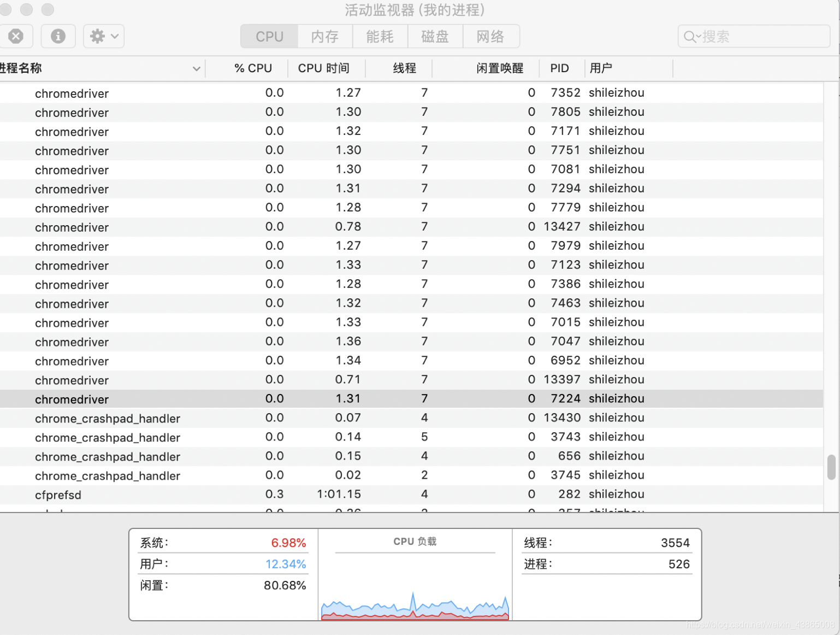Select chrome_crashpad_handler row PID 656
Viewport: 840px width, 635px height.
[411, 457]
